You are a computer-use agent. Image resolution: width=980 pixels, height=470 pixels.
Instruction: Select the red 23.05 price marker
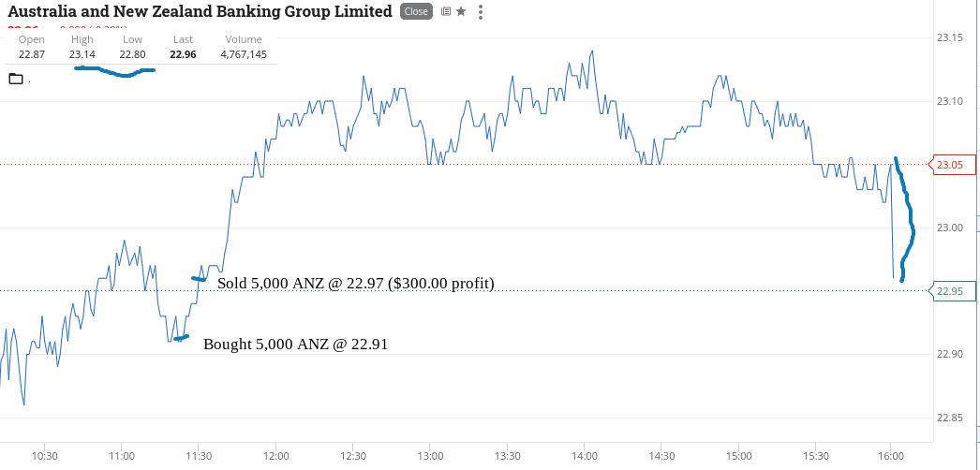coord(953,165)
